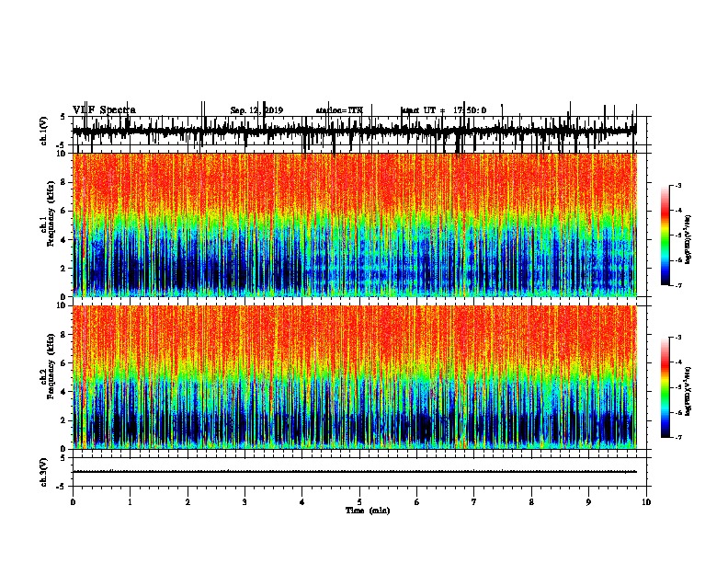Click time axis tick label "8"
Image resolution: width=728 pixels, height=563 pixels.
point(531,502)
